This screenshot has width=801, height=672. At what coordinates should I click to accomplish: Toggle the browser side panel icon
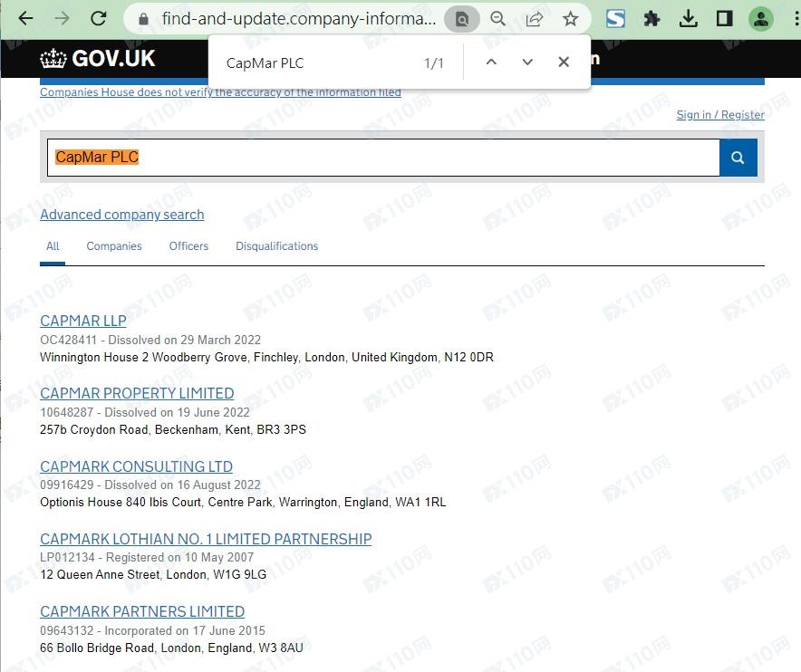coord(724,18)
